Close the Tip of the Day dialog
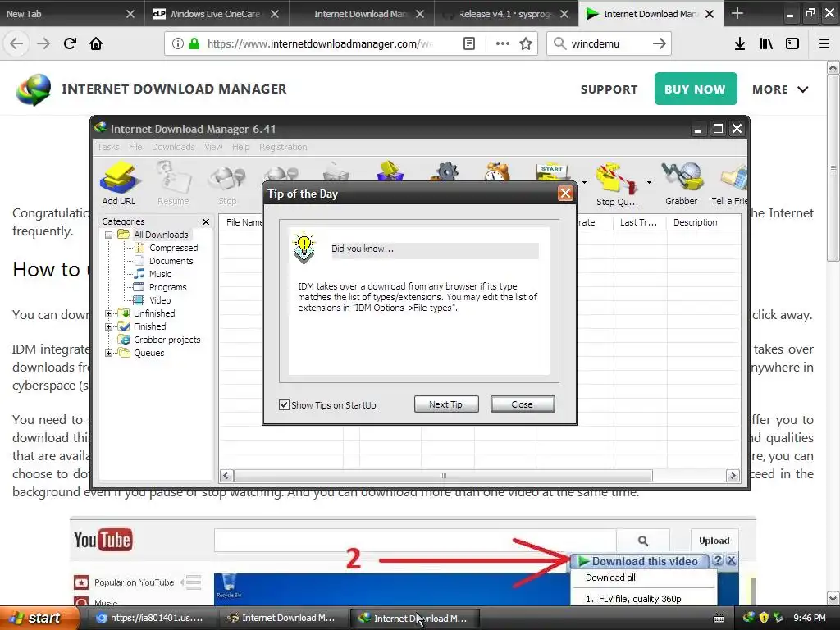The height and width of the screenshot is (630, 840). click(x=565, y=194)
